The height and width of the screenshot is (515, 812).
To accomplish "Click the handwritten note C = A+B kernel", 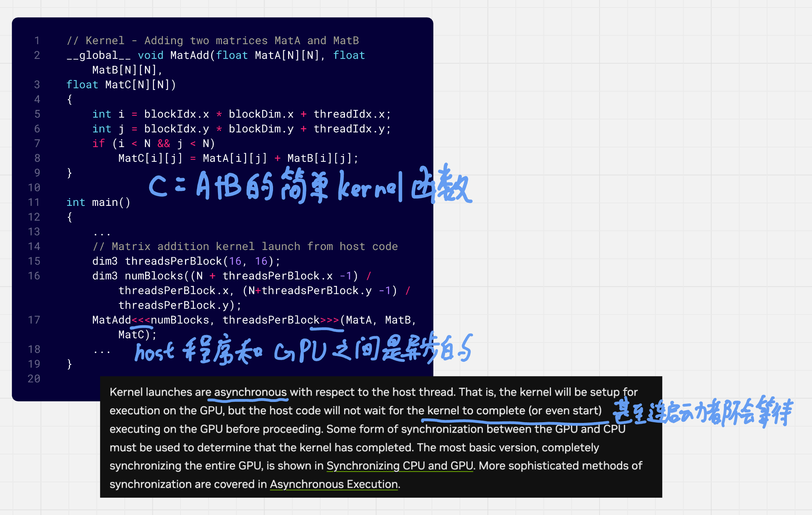I will [x=310, y=185].
